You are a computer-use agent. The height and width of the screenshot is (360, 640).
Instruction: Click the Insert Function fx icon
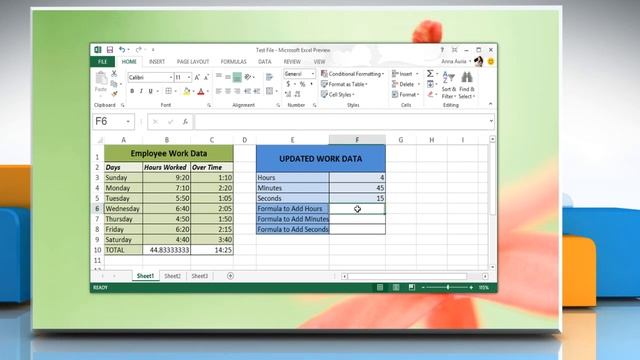pos(185,122)
